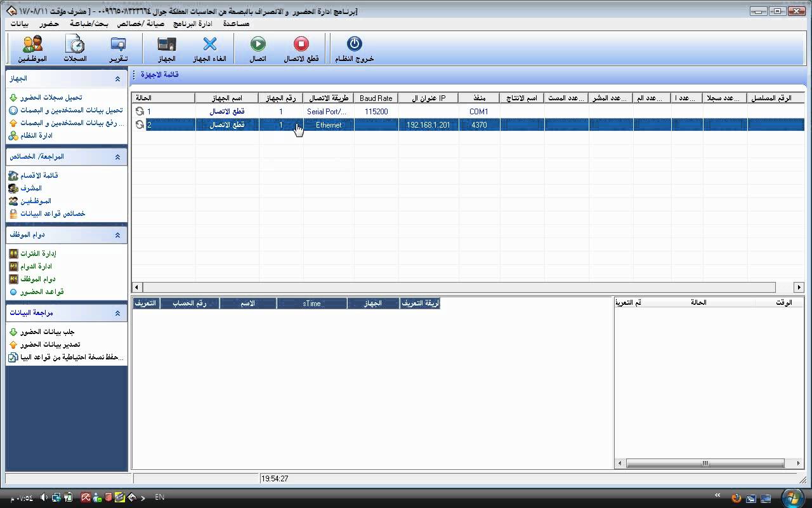
Task: Click lock icon for خصائص قواعد البيانات
Action: [13, 214]
